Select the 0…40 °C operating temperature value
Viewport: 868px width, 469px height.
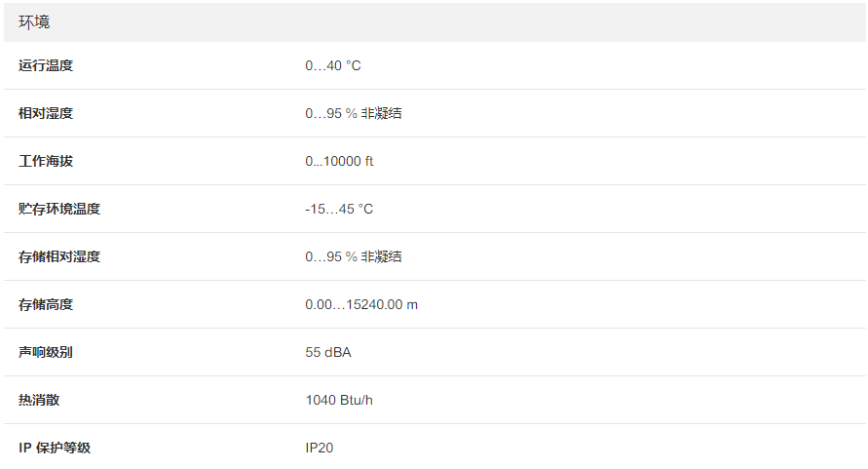(332, 65)
